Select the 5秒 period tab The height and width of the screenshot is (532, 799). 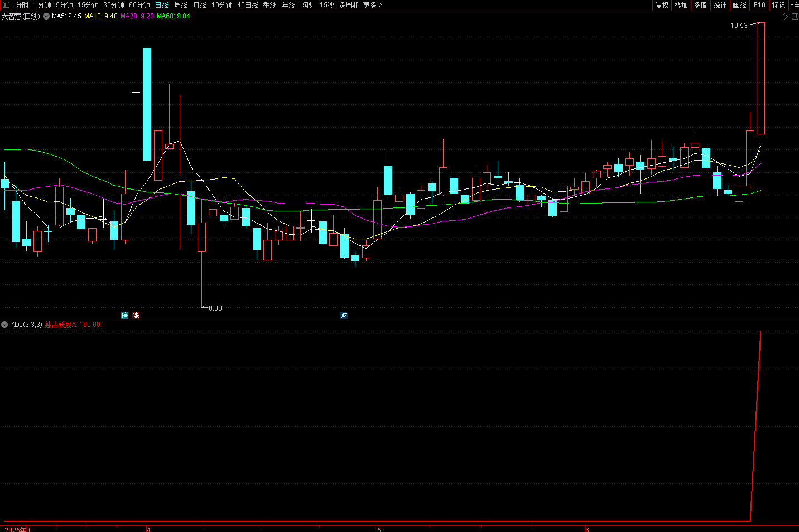[307, 5]
